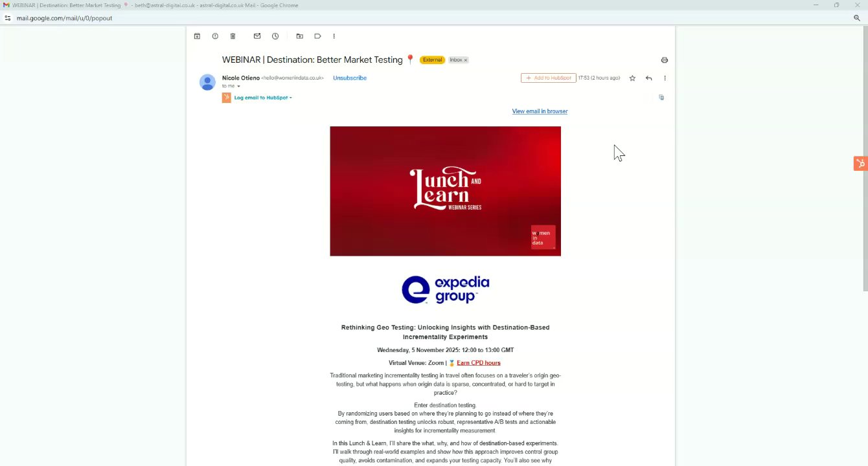The width and height of the screenshot is (868, 466).
Task: Click the External tag
Action: click(432, 60)
